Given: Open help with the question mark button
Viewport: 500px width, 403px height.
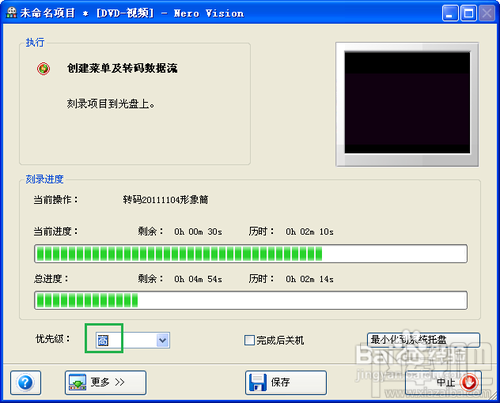Looking at the screenshot, I should click(x=26, y=382).
